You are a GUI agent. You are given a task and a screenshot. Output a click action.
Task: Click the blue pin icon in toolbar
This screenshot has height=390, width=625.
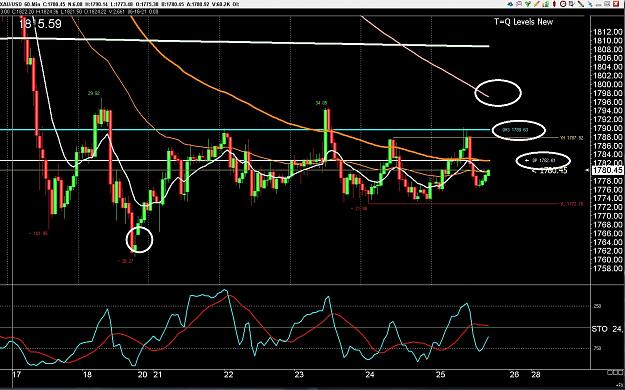590,4
